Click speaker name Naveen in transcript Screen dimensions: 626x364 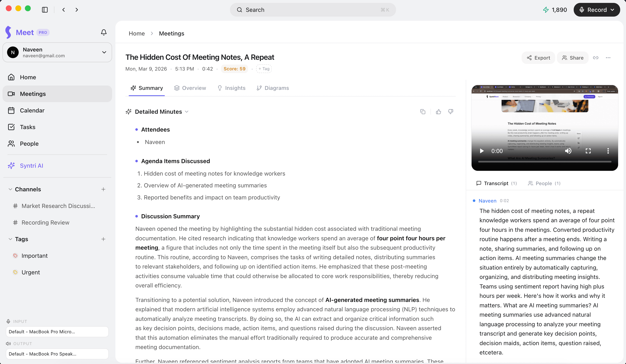(487, 201)
